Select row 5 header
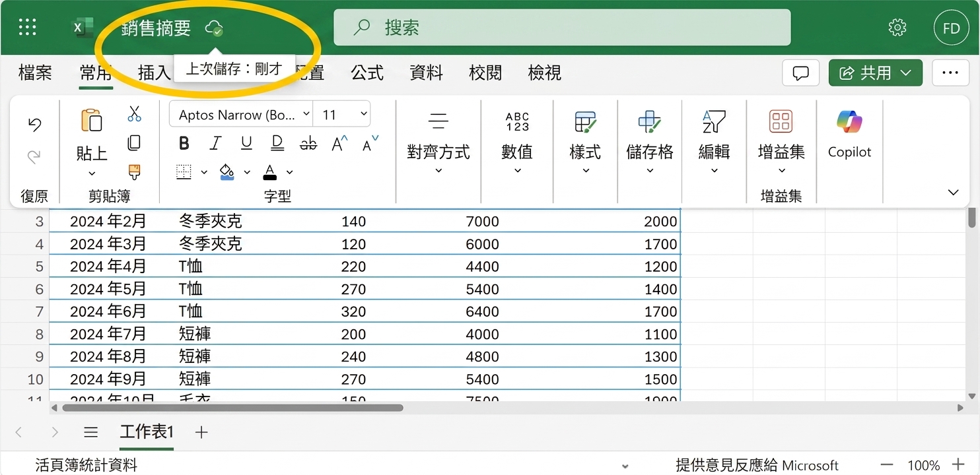980x475 pixels. (24, 267)
